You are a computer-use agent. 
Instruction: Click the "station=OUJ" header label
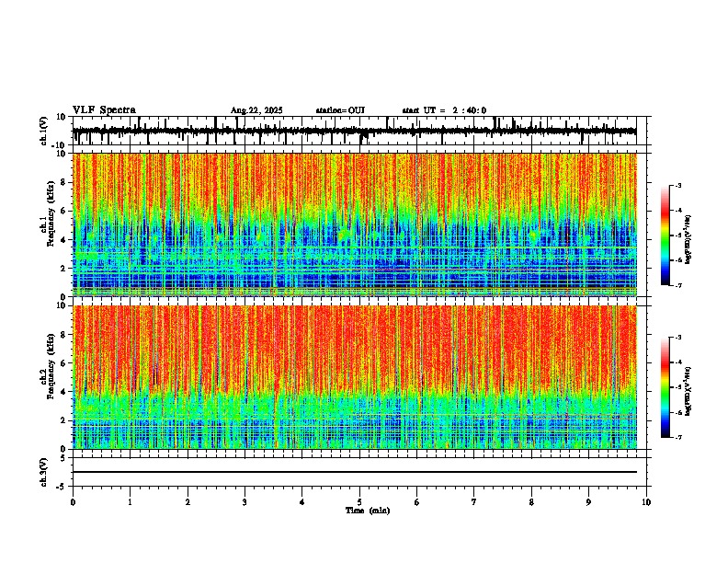click(x=340, y=110)
